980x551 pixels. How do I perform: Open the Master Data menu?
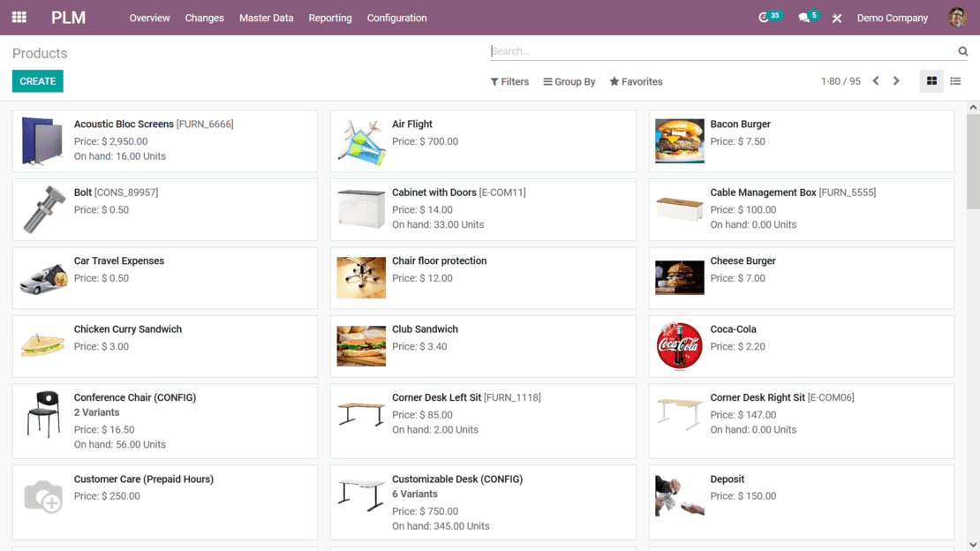266,18
